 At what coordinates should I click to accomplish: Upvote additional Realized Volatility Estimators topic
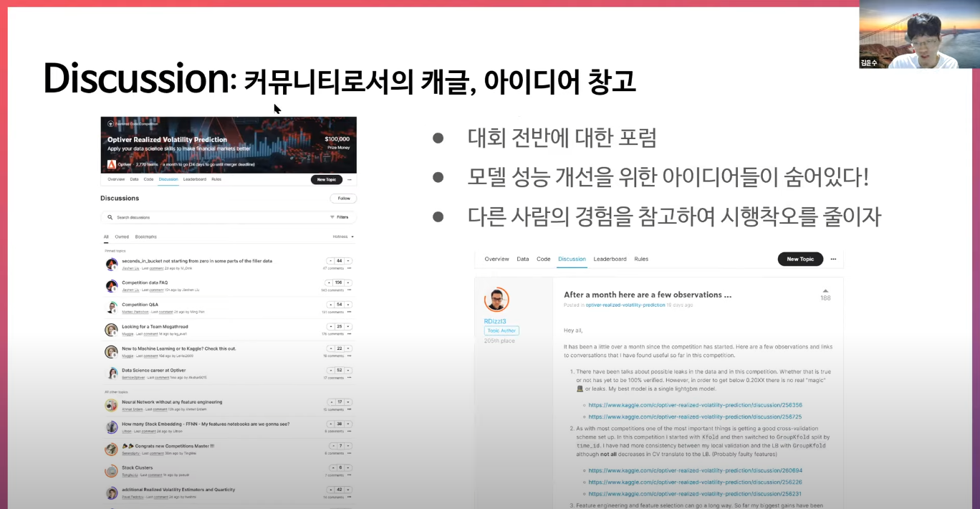pos(330,490)
